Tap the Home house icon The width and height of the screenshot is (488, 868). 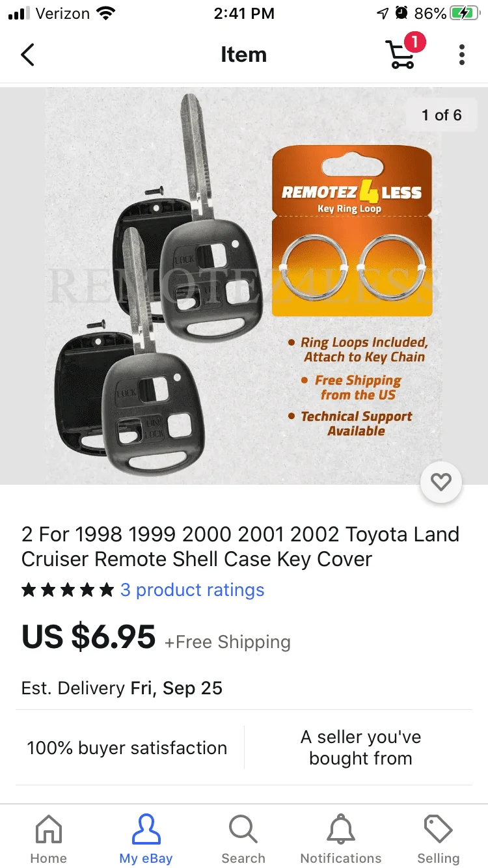click(49, 830)
